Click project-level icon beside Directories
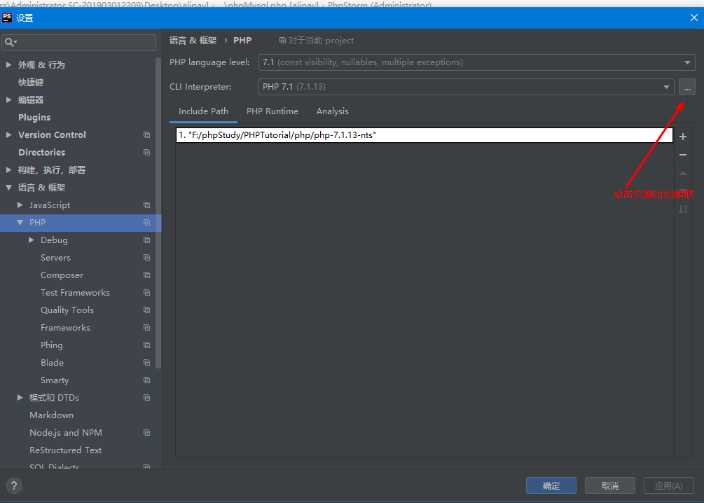This screenshot has height=503, width=704. [x=147, y=152]
